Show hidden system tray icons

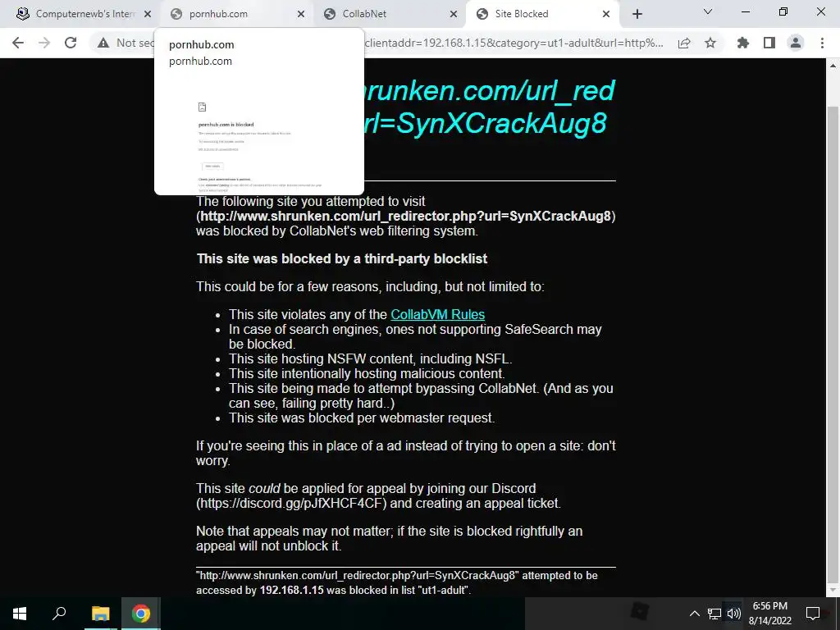click(694, 614)
